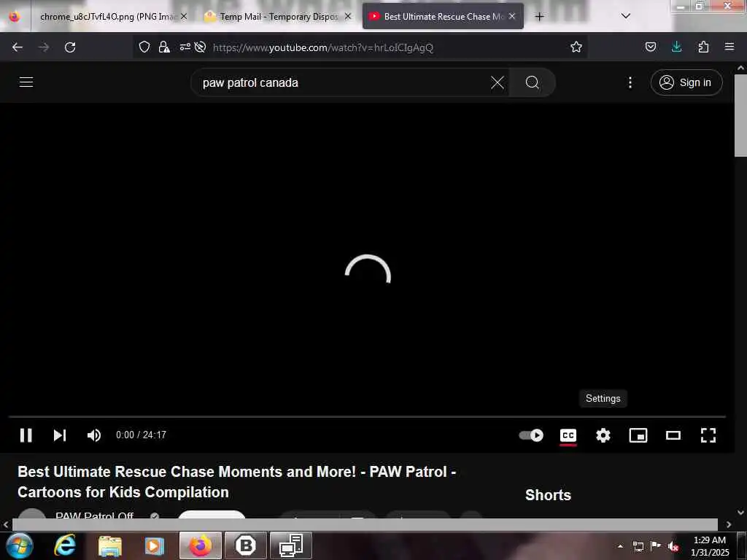The width and height of the screenshot is (747, 560).
Task: Click the Shorts heading
Action: tap(548, 495)
